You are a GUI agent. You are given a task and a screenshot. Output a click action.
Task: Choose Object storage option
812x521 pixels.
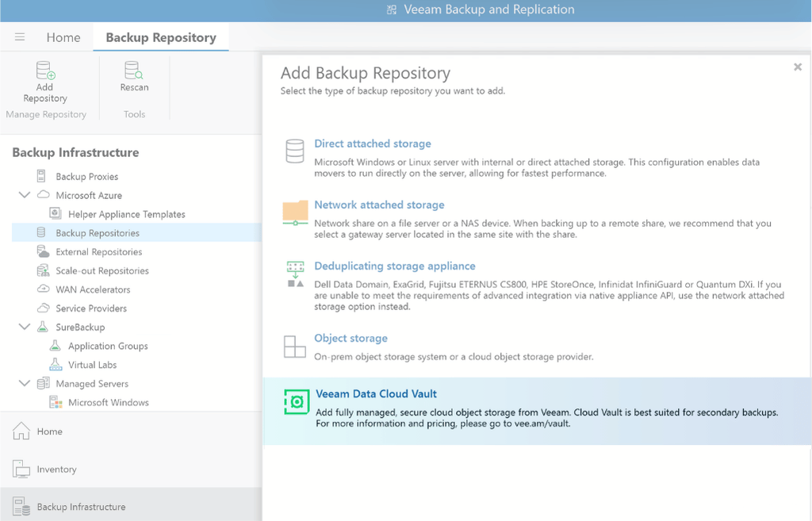[350, 338]
